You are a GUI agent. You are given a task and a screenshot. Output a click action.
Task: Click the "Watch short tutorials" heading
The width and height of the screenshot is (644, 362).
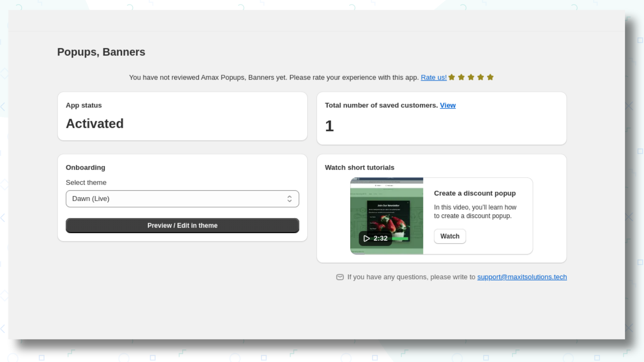(x=359, y=168)
